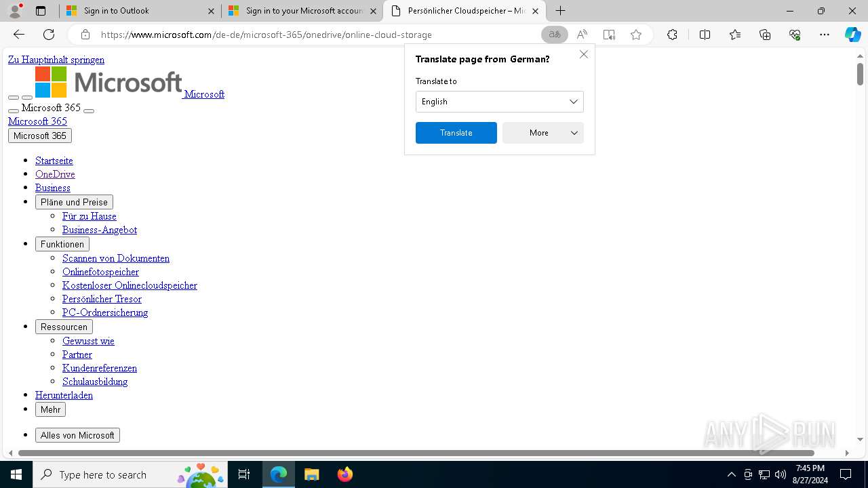The height and width of the screenshot is (488, 868).
Task: Close the Persönlicher Cloudspeicher tab
Action: [535, 11]
